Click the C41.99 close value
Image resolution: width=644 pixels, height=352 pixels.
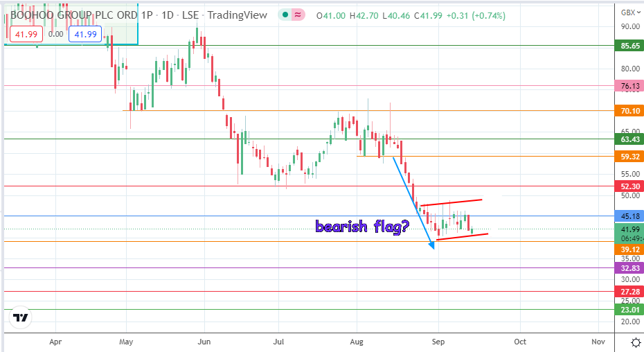428,16
